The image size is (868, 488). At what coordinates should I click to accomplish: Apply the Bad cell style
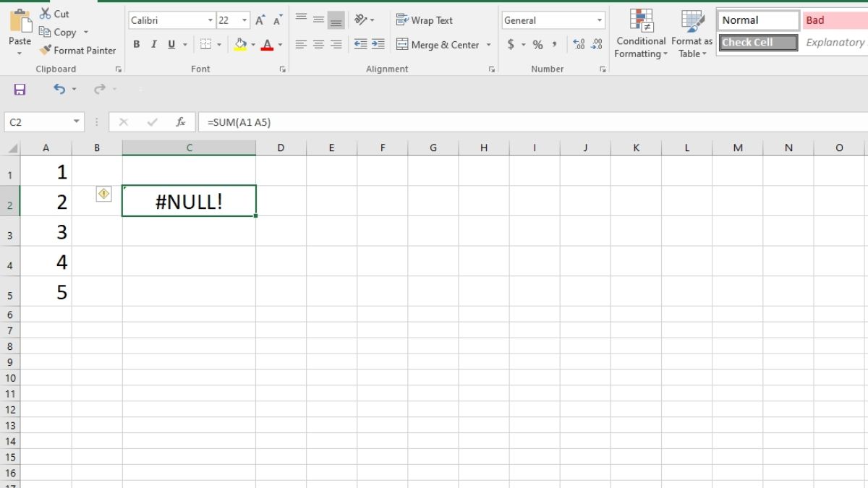click(x=830, y=20)
